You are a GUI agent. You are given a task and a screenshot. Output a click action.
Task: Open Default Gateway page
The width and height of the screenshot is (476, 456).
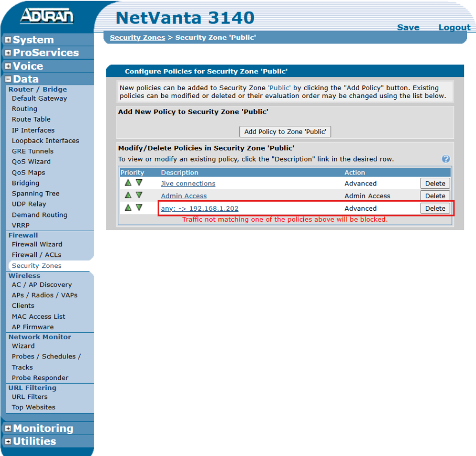point(39,99)
